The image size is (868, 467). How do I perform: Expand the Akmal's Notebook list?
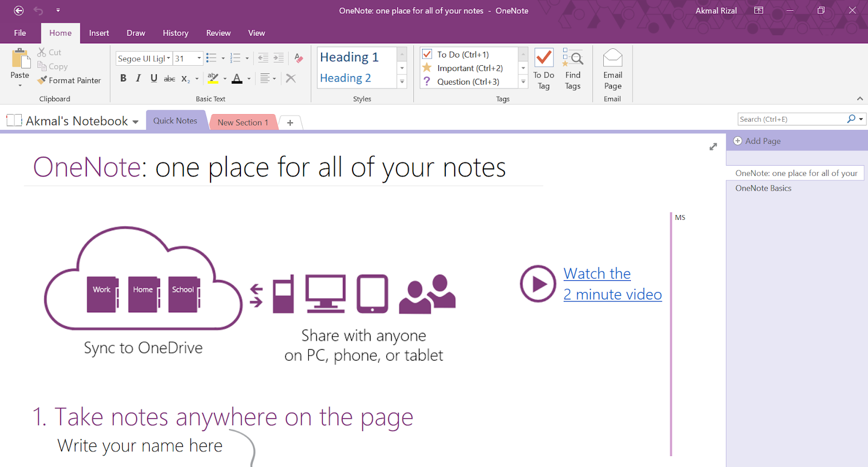point(135,122)
